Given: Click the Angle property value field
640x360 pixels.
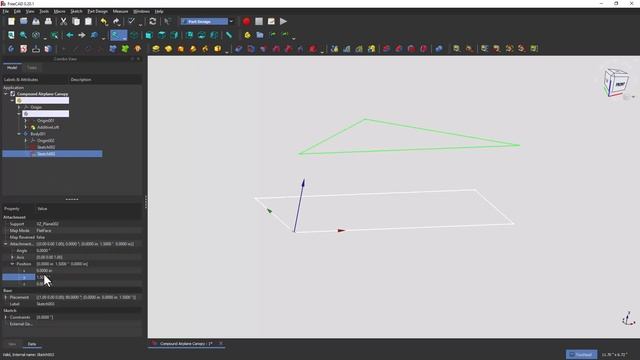Looking at the screenshot, I should tap(89, 251).
